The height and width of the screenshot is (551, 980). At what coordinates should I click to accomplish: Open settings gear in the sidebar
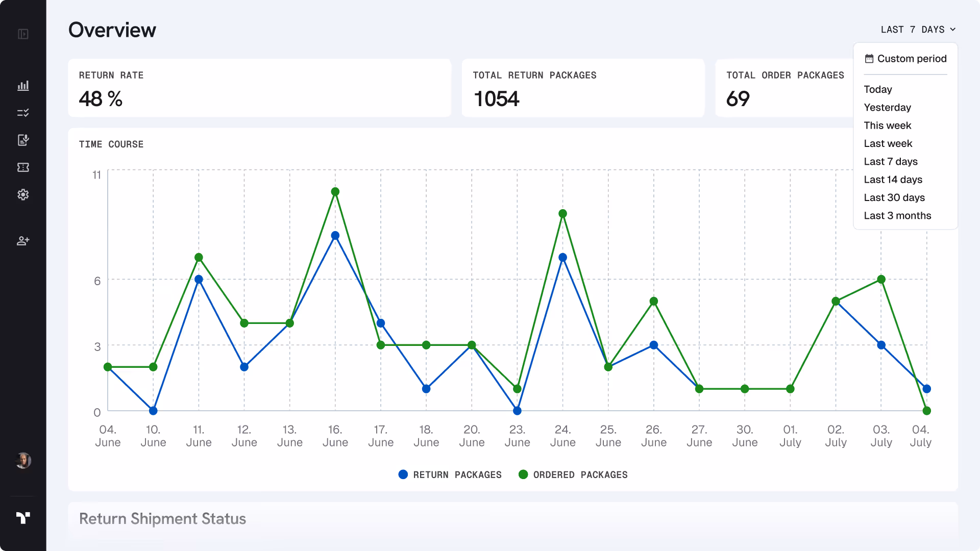pos(23,194)
